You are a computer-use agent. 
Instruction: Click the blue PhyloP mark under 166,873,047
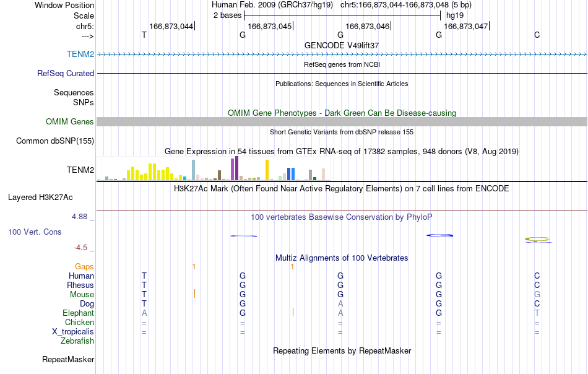(440, 235)
